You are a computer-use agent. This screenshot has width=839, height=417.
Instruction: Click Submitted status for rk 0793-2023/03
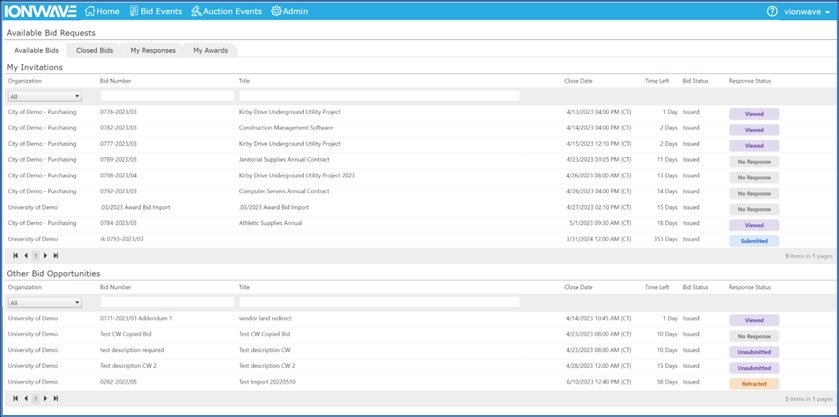pos(754,241)
